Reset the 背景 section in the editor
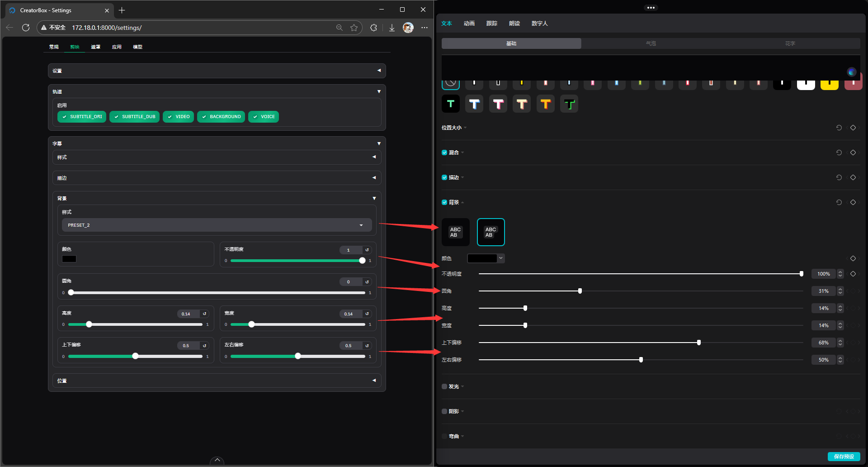 [839, 202]
